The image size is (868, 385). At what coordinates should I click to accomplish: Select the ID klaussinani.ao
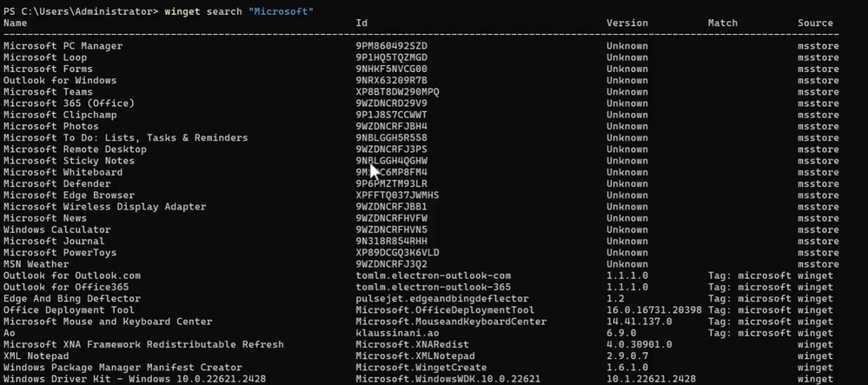pyautogui.click(x=397, y=333)
